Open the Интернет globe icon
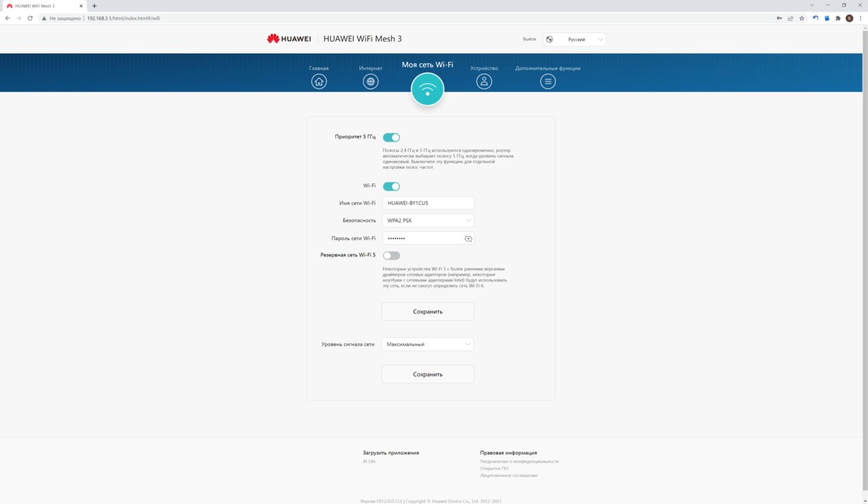The height and width of the screenshot is (504, 868). pyautogui.click(x=370, y=81)
